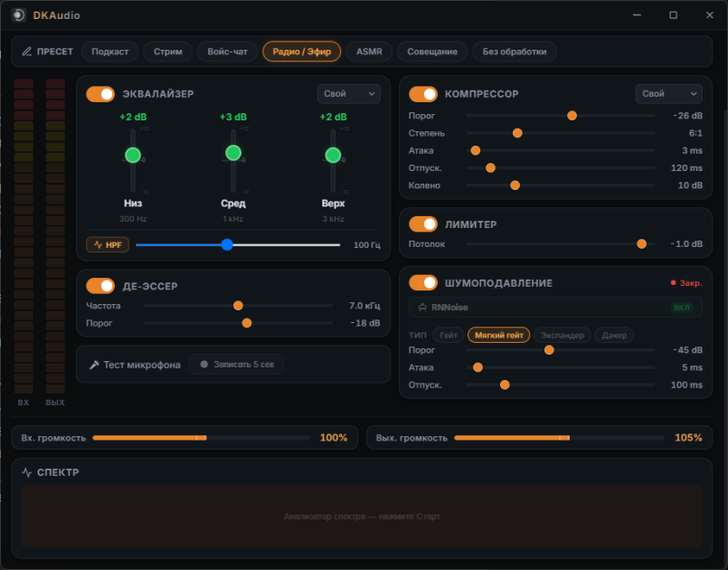Click the compressor Степень slider handle
The image size is (728, 570).
point(517,133)
